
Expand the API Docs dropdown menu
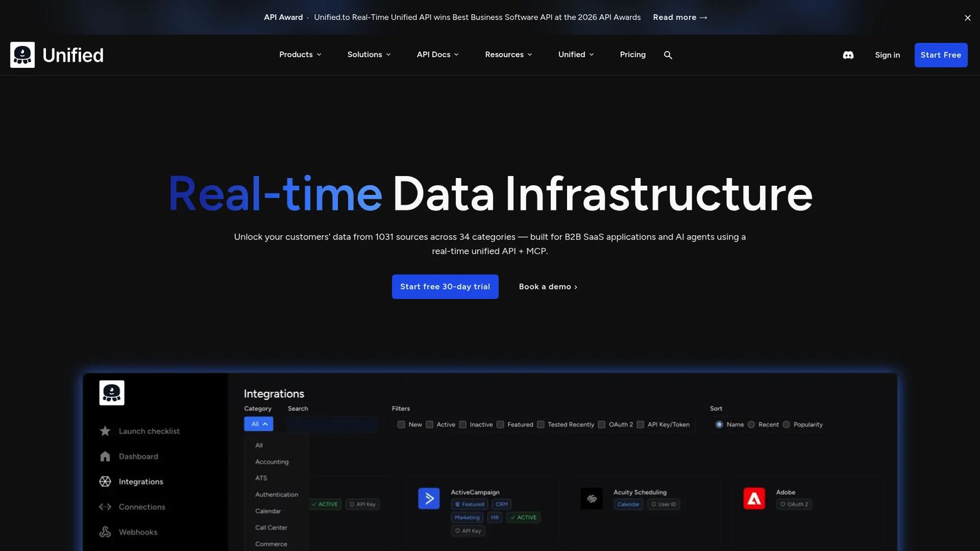click(438, 55)
